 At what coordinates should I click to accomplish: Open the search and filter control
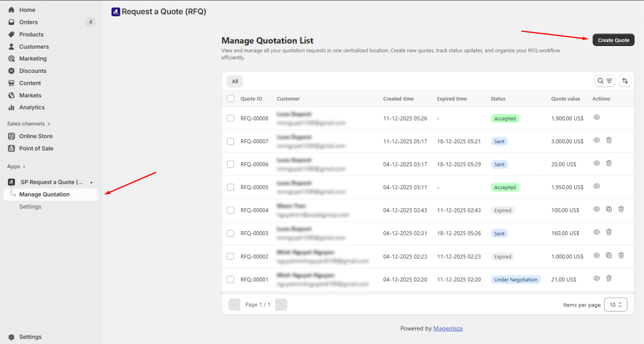click(x=605, y=81)
